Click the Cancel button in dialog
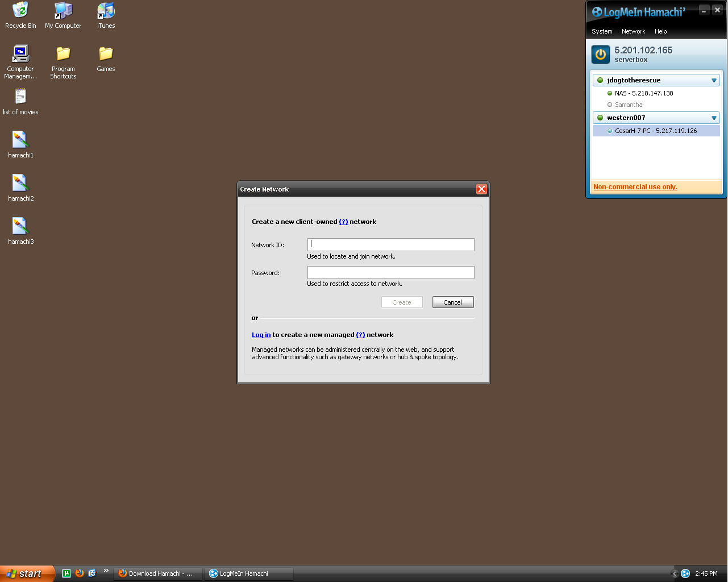This screenshot has height=582, width=728. 453,302
